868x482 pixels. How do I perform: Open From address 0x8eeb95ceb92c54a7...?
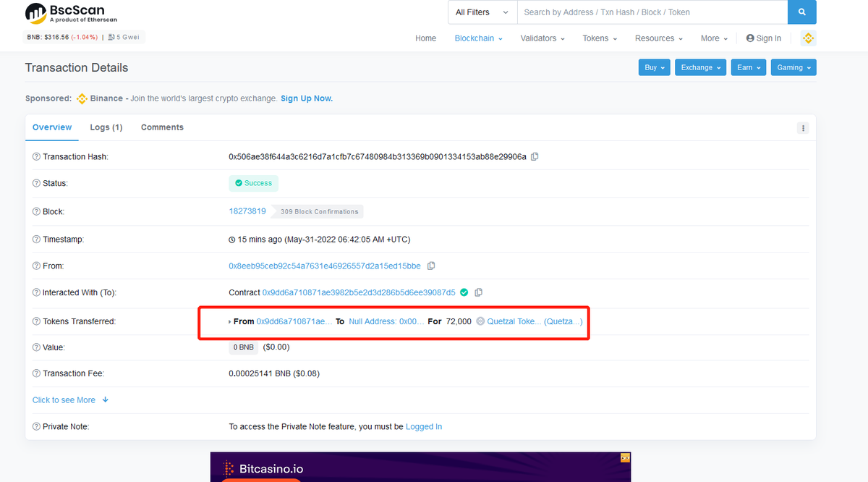click(x=325, y=266)
